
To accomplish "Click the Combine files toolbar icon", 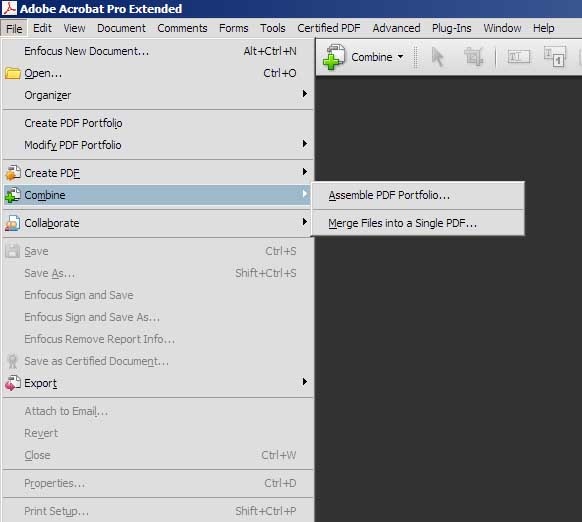I will tap(334, 57).
